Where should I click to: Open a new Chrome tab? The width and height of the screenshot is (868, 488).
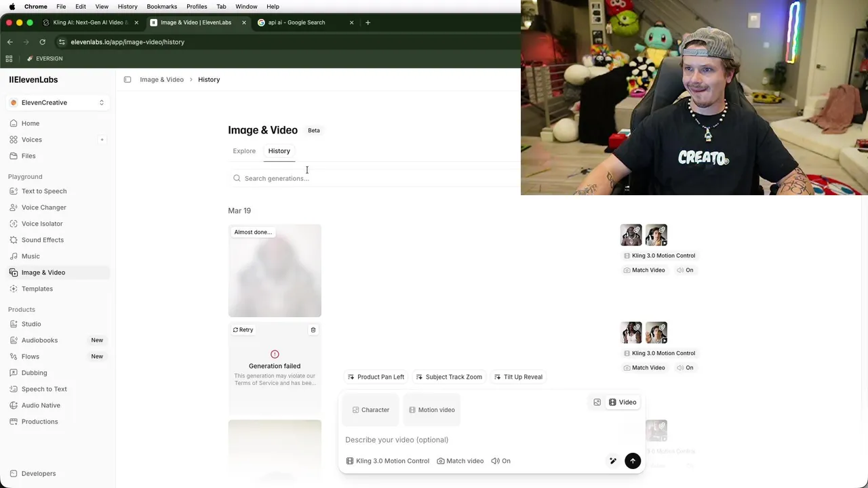(x=368, y=22)
